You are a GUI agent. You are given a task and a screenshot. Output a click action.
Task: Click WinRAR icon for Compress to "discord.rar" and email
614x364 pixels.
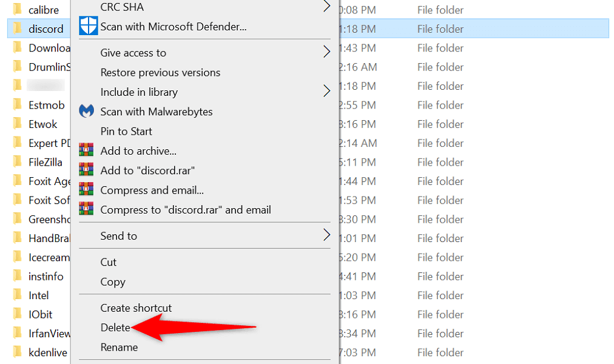[x=87, y=209]
